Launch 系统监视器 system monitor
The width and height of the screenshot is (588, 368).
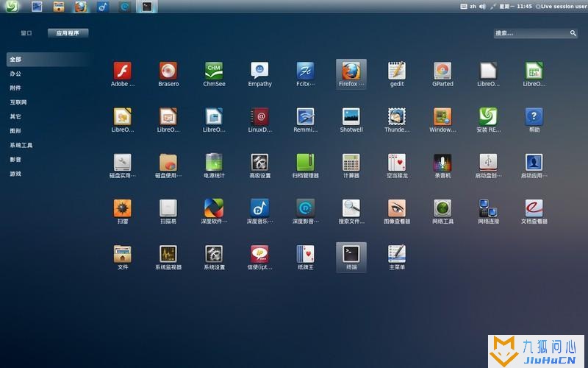tap(168, 257)
